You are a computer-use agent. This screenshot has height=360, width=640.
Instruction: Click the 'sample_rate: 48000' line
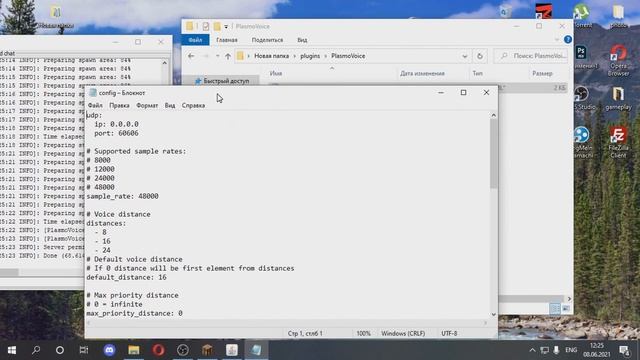coord(122,196)
